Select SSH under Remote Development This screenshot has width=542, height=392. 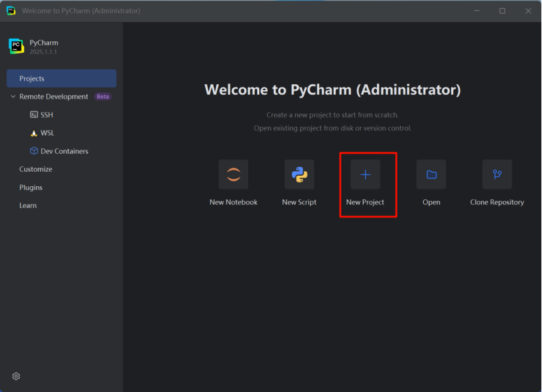pos(46,115)
